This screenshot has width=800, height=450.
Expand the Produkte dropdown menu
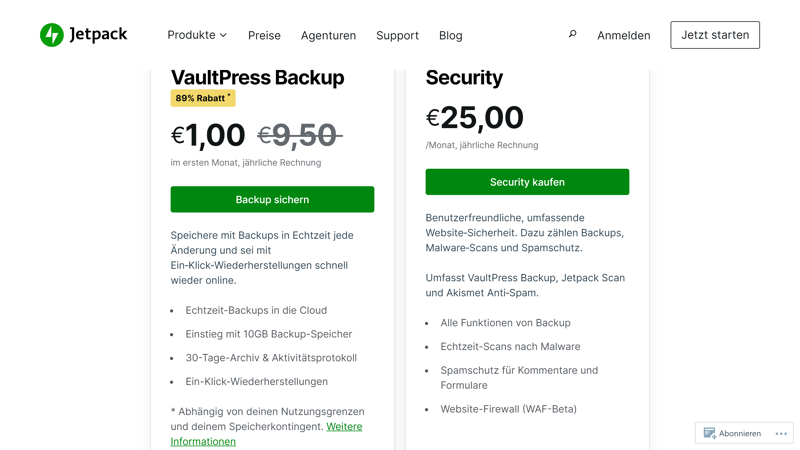pyautogui.click(x=197, y=35)
